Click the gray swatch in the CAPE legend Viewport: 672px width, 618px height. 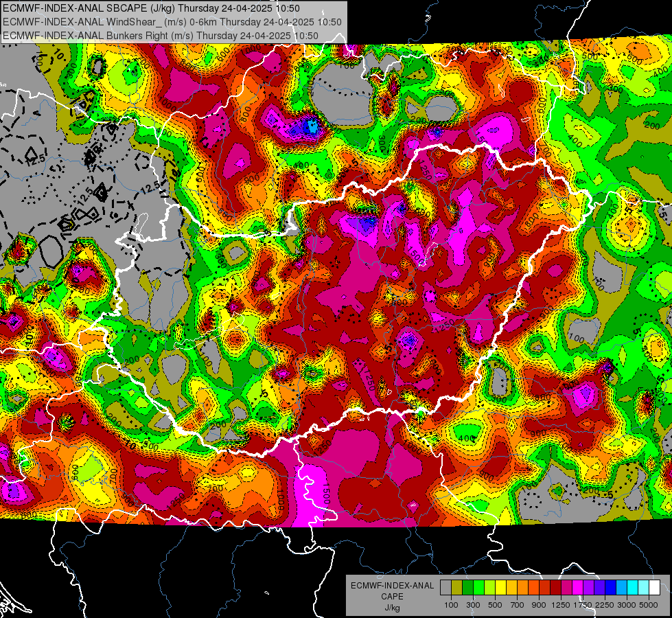click(x=445, y=588)
